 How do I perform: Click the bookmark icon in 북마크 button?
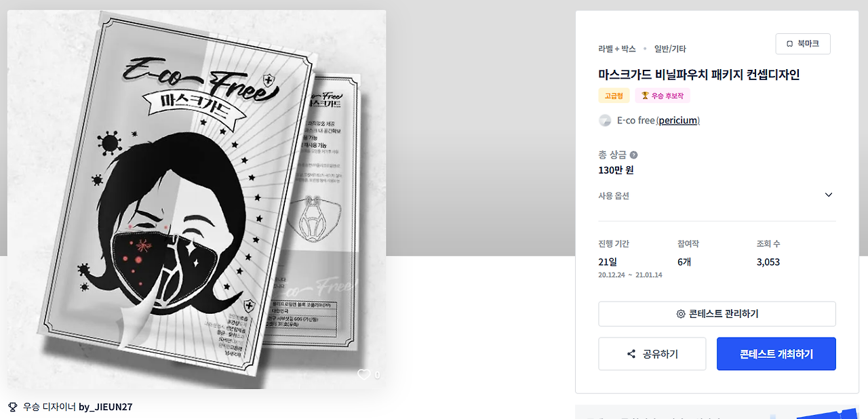(789, 43)
